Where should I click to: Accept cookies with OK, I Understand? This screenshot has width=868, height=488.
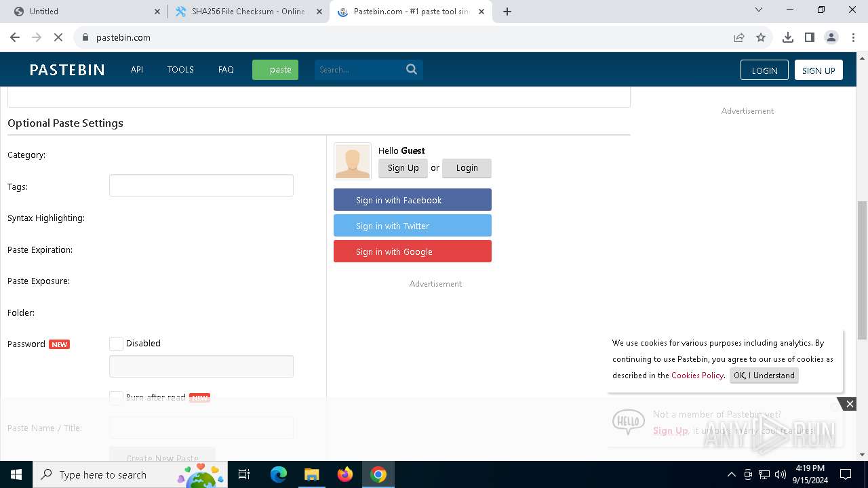[764, 375]
